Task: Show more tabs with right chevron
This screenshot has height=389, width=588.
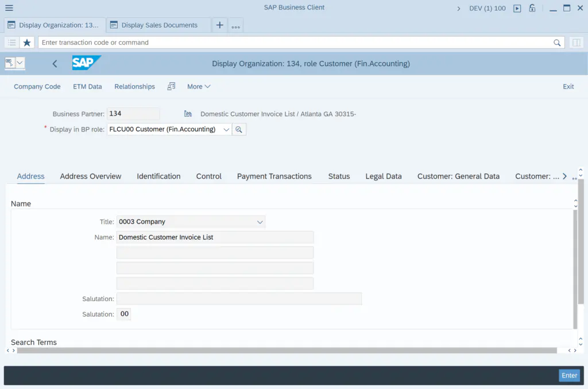Action: (564, 176)
